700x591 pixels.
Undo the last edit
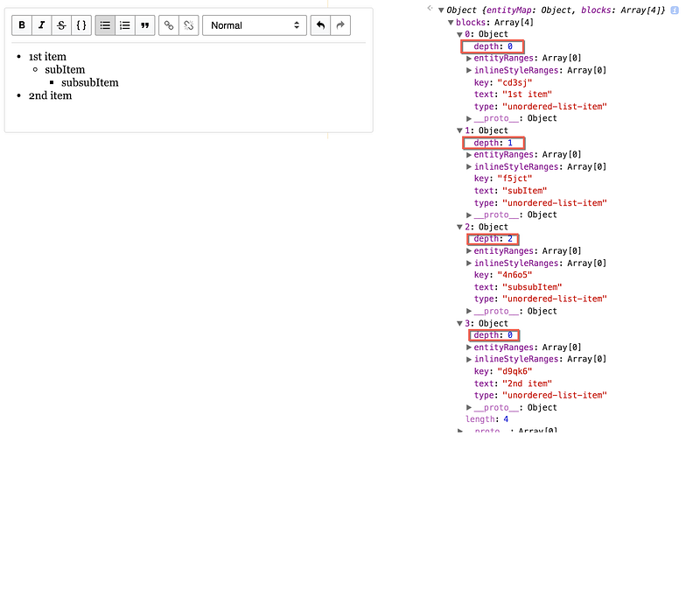click(320, 25)
